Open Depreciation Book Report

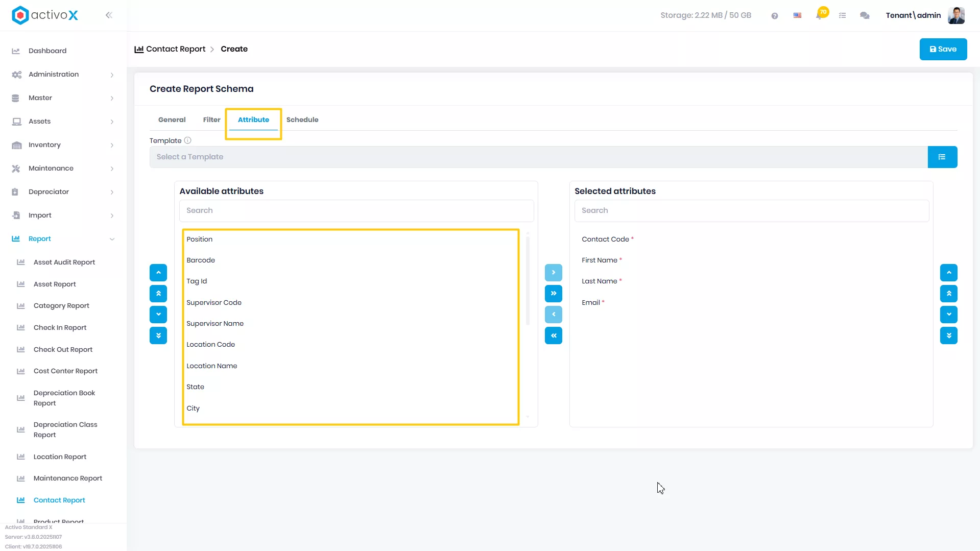pos(64,398)
